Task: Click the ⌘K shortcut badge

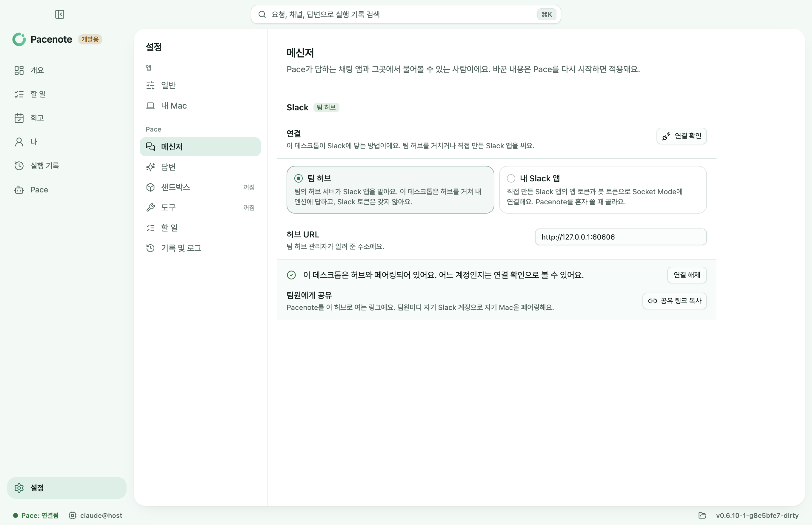Action: click(547, 14)
